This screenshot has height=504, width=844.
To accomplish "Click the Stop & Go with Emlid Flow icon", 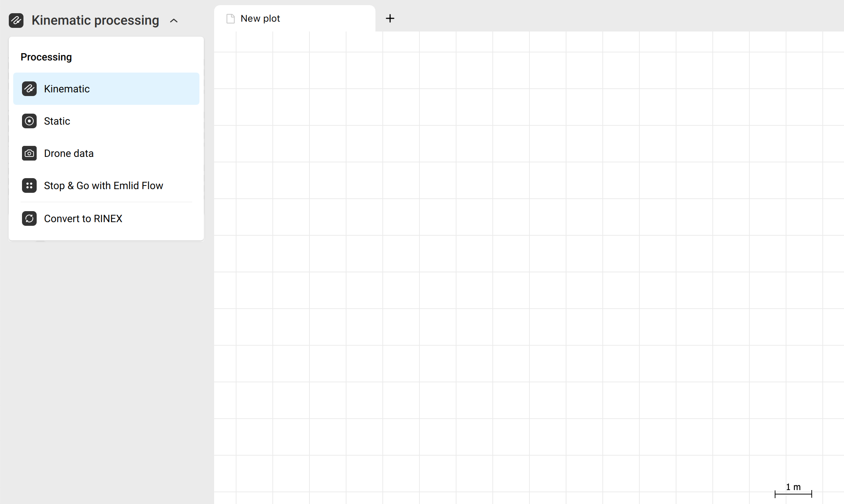I will pyautogui.click(x=29, y=185).
